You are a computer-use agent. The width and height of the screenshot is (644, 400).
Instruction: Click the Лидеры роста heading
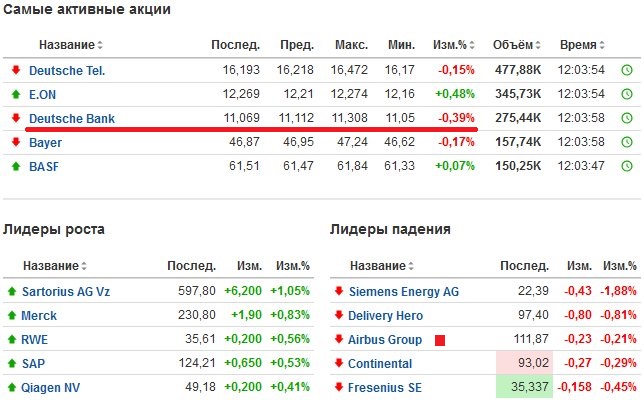tap(54, 229)
